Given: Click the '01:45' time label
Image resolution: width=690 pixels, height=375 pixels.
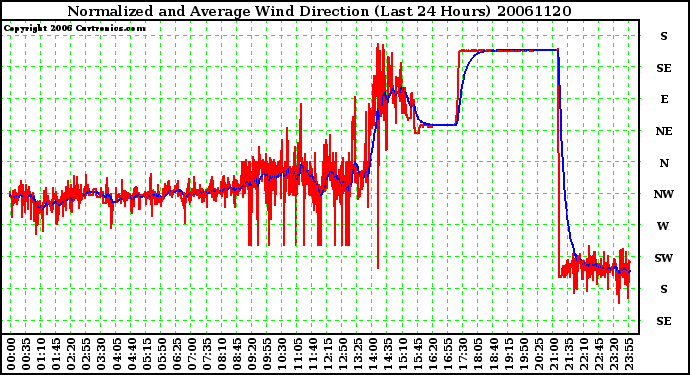Looking at the screenshot, I should [56, 354].
